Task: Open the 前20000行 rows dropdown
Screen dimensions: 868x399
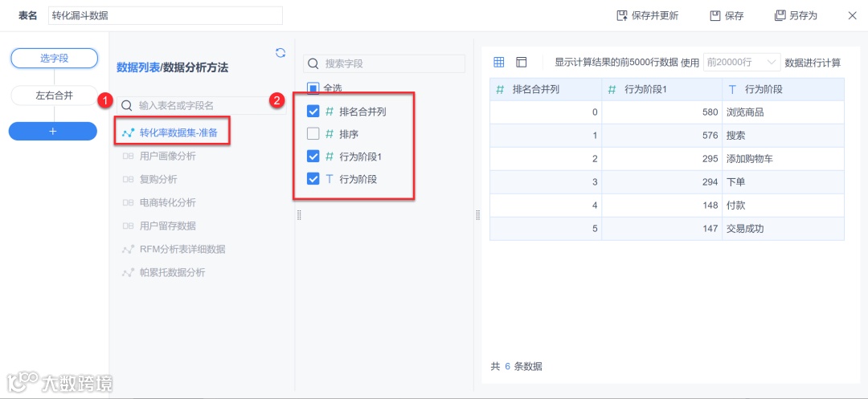Action: 741,63
